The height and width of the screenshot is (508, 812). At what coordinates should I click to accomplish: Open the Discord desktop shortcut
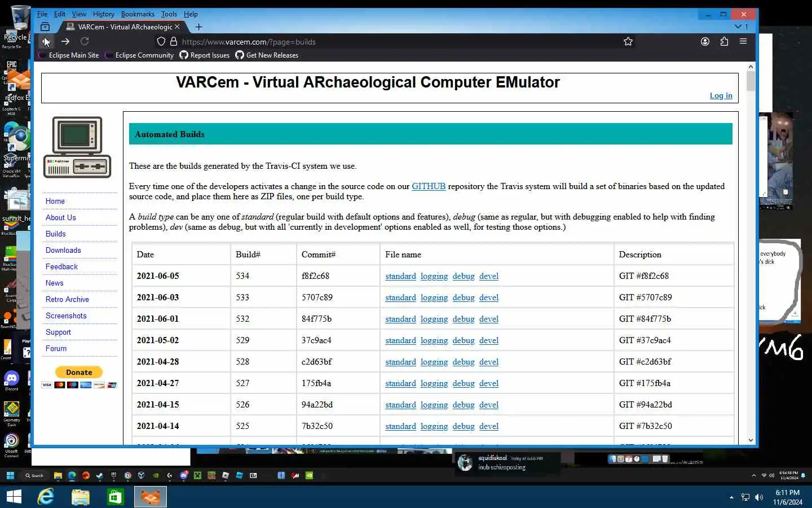(12, 381)
